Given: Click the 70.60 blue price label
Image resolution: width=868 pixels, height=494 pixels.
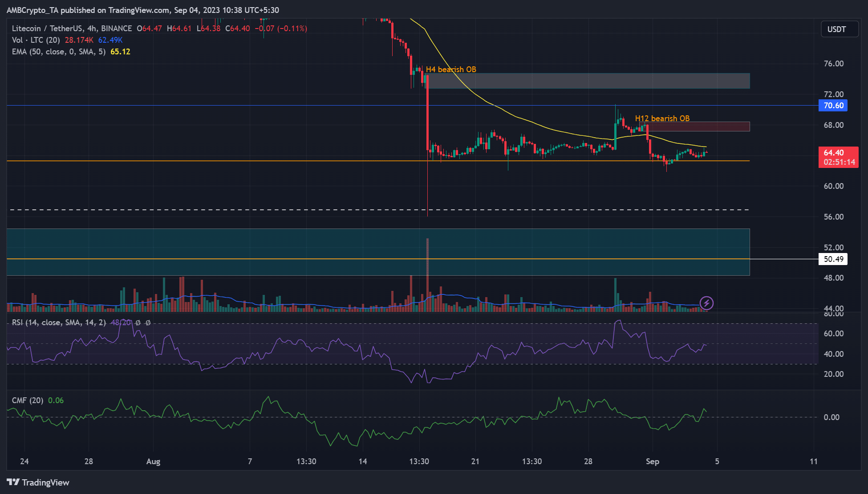Looking at the screenshot, I should [833, 106].
